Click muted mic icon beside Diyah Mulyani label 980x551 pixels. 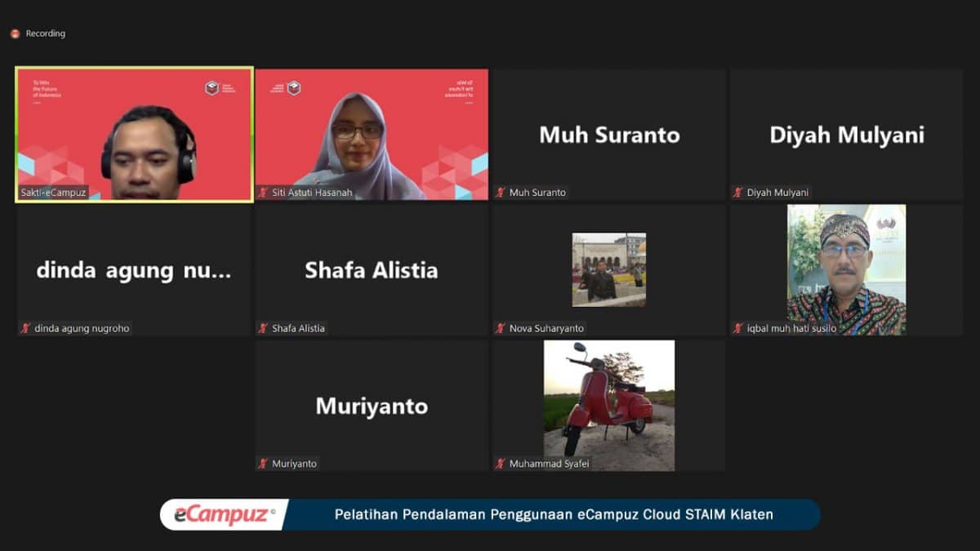tap(737, 193)
